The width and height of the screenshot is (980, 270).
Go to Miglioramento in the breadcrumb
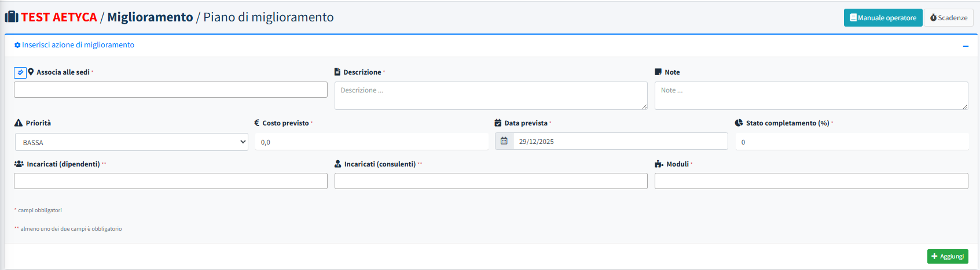tap(150, 17)
